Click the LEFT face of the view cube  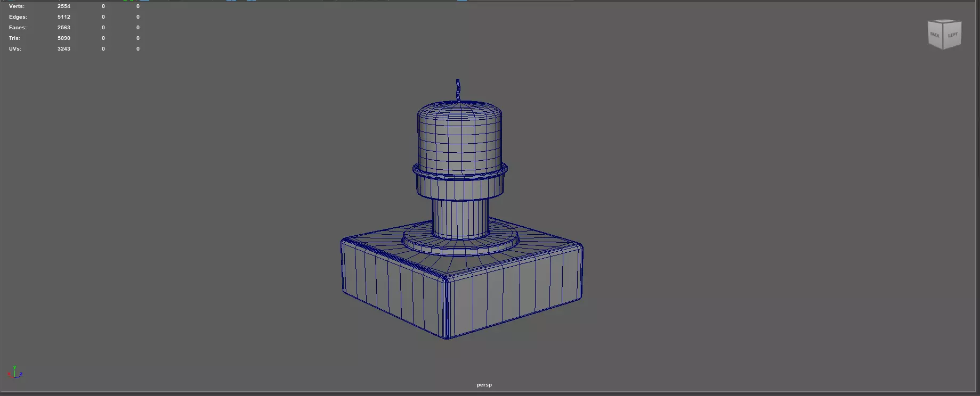click(x=952, y=35)
